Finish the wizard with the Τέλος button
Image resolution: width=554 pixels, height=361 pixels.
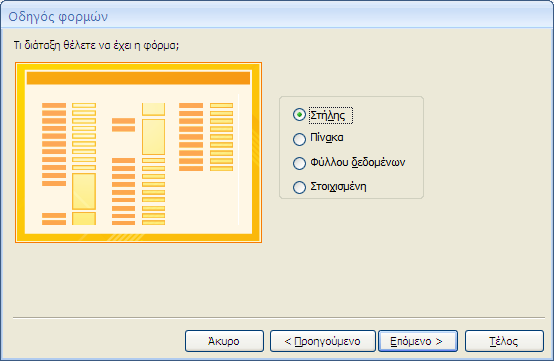pyautogui.click(x=504, y=341)
